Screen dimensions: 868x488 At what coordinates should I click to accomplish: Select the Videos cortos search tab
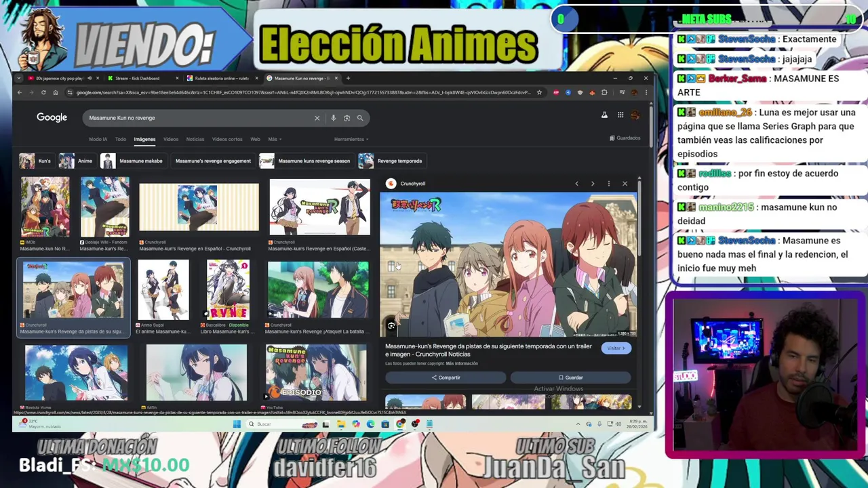[x=227, y=139]
